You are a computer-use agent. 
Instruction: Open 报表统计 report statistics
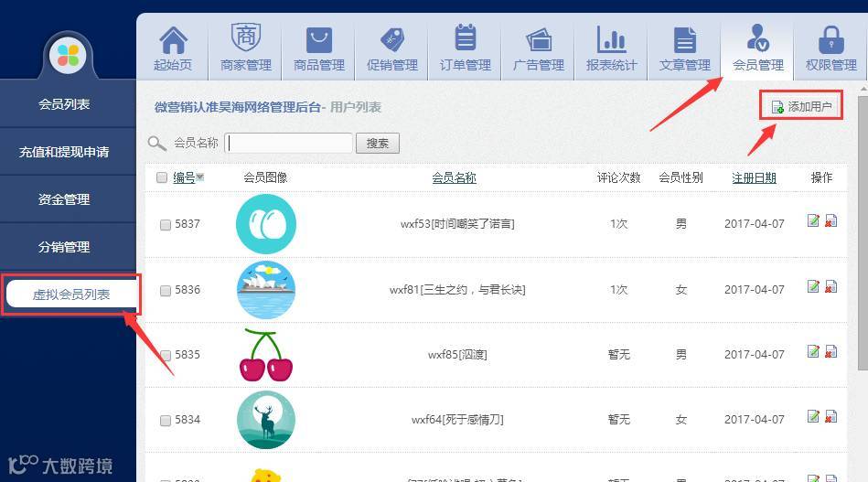611,48
